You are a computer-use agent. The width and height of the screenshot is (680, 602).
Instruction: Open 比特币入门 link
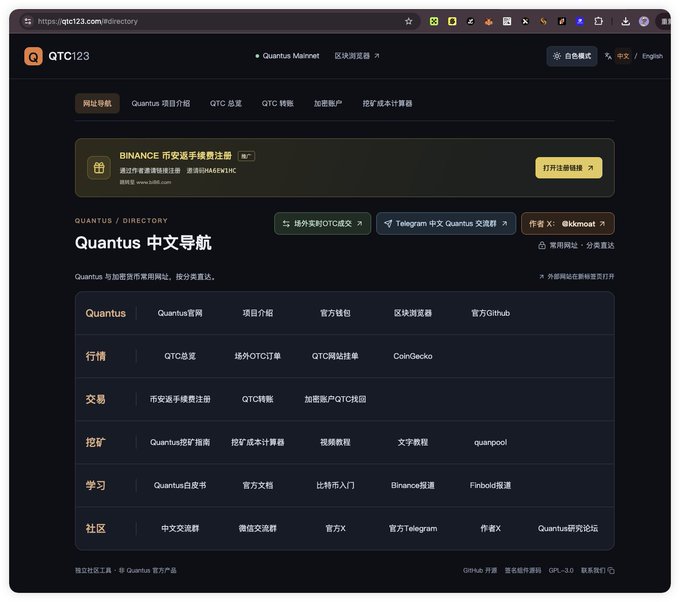335,485
